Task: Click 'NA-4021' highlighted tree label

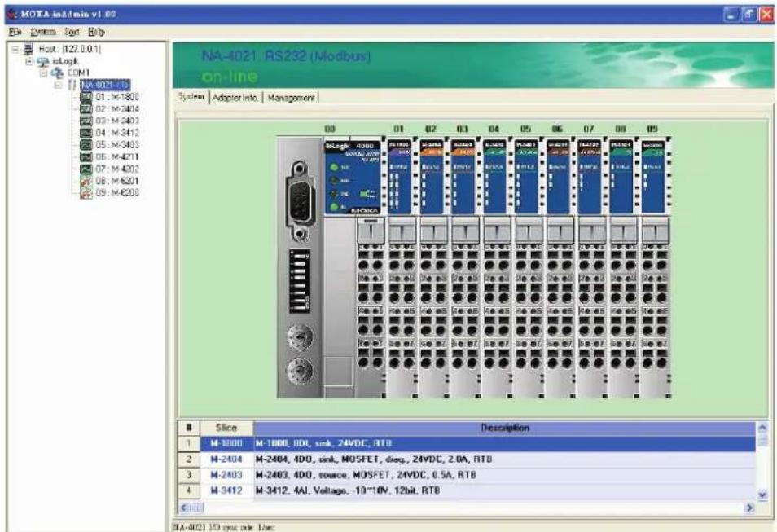Action: coord(105,85)
